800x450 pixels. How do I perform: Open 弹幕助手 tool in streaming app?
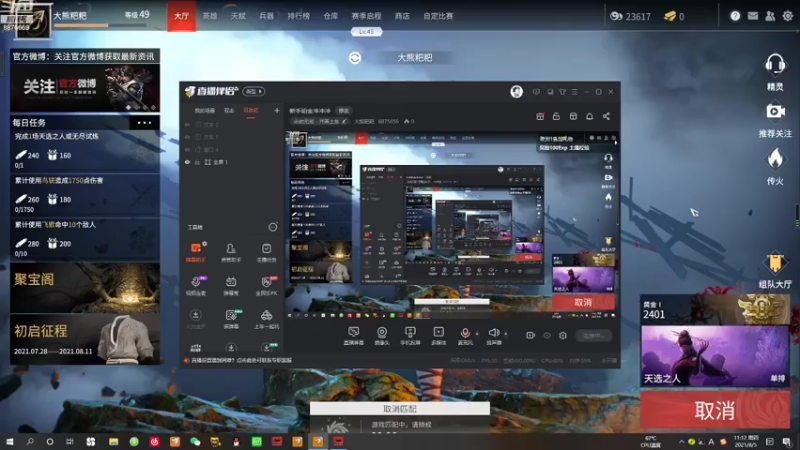[195, 252]
